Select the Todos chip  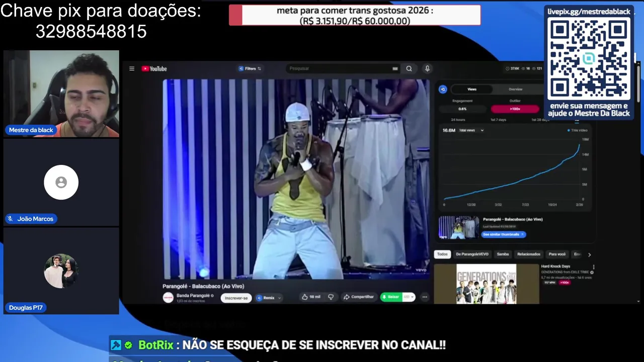point(442,254)
